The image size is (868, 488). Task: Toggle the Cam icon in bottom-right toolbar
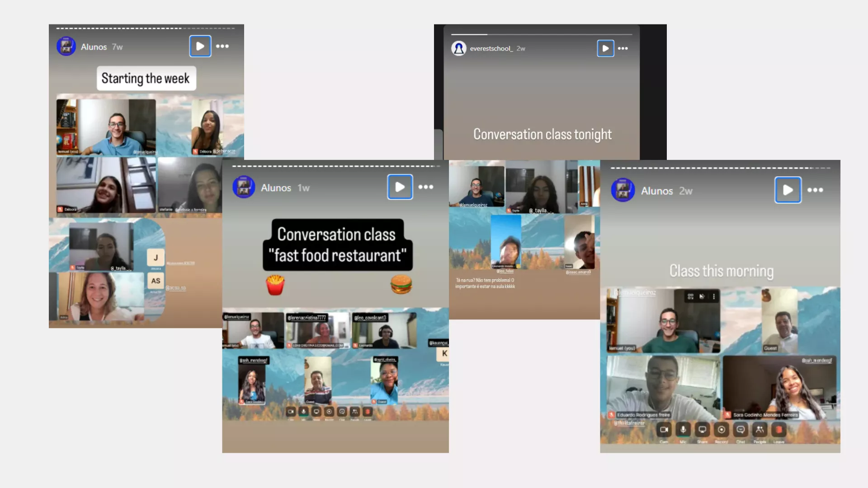(664, 430)
